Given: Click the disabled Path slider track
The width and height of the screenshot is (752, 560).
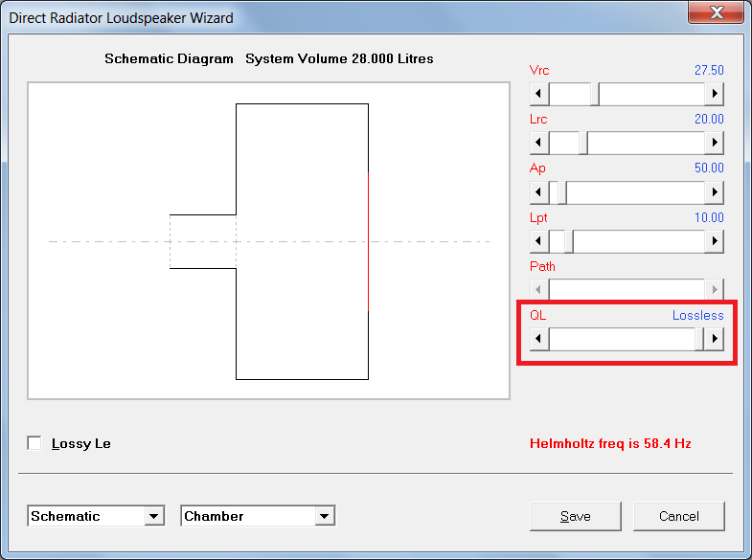Looking at the screenshot, I should click(x=627, y=289).
